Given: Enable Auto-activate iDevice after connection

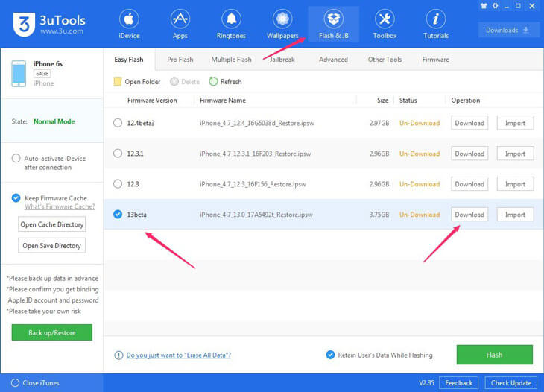Looking at the screenshot, I should 16,158.
